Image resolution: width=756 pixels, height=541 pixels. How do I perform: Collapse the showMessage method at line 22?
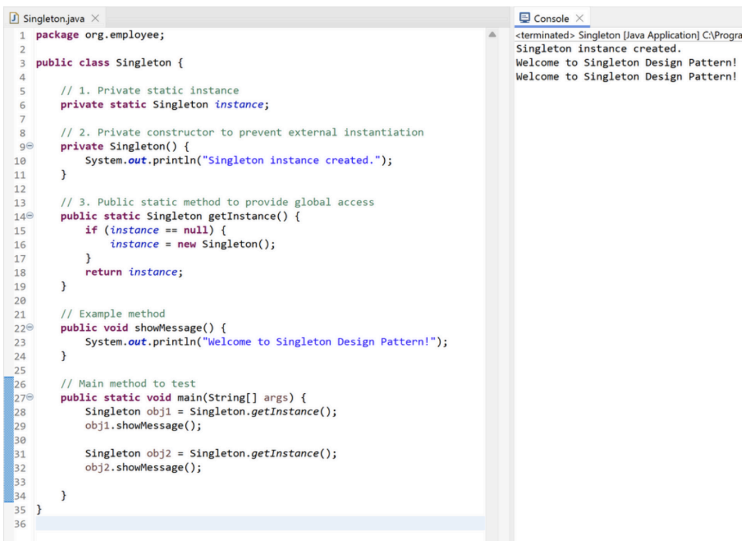pyautogui.click(x=30, y=327)
